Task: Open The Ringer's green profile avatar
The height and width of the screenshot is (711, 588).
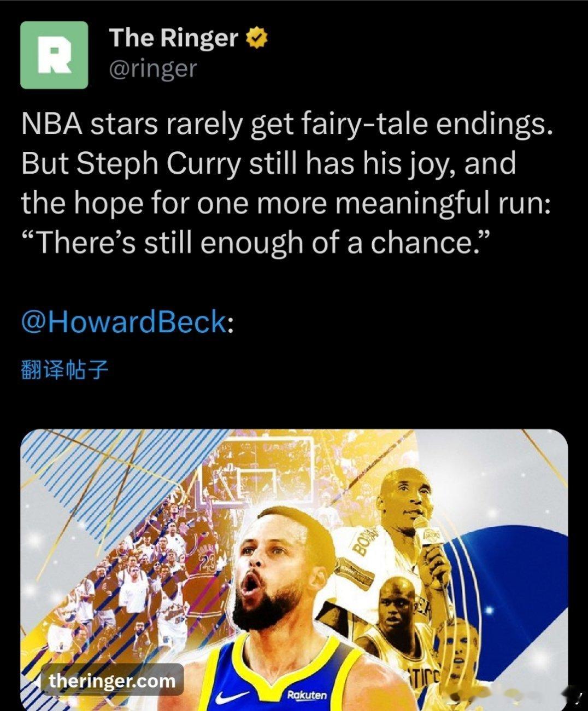Action: tap(54, 55)
